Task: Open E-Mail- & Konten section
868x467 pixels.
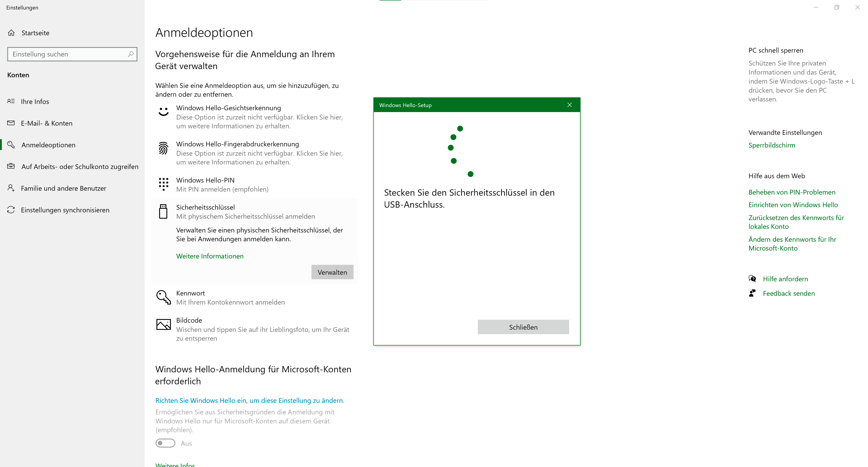Action: (47, 123)
